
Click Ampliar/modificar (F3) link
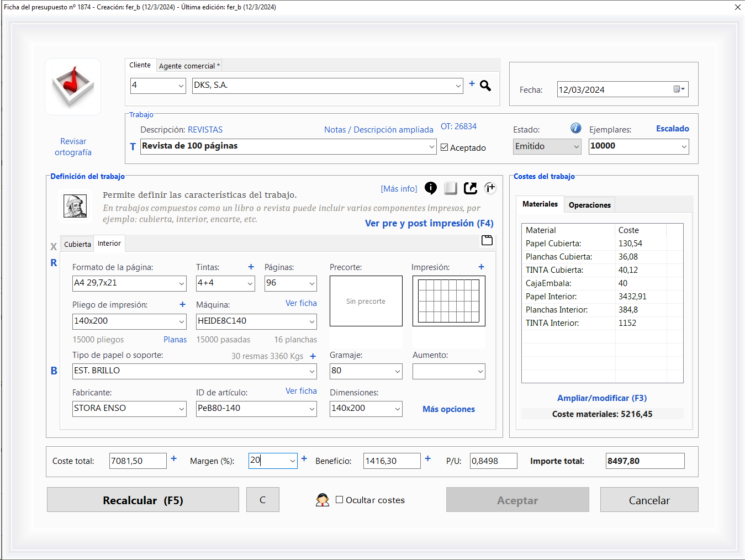[x=602, y=398]
